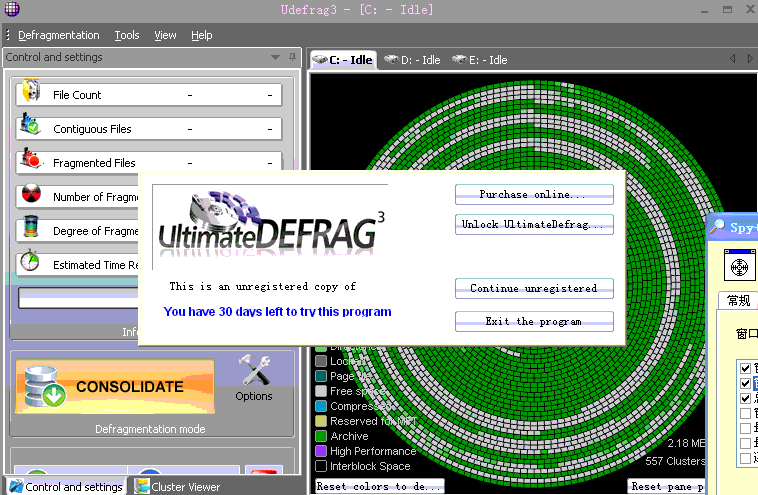Click the crosshair finder tool in Spy window
Viewport: 758px width, 495px height.
(x=739, y=266)
